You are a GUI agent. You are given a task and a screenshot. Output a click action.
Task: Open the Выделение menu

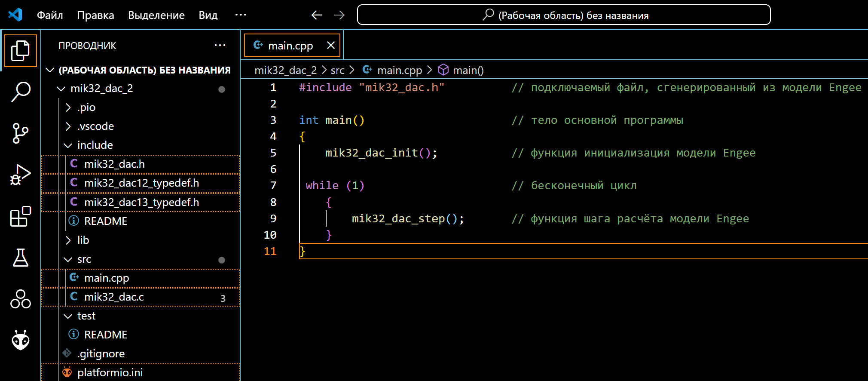click(x=156, y=15)
